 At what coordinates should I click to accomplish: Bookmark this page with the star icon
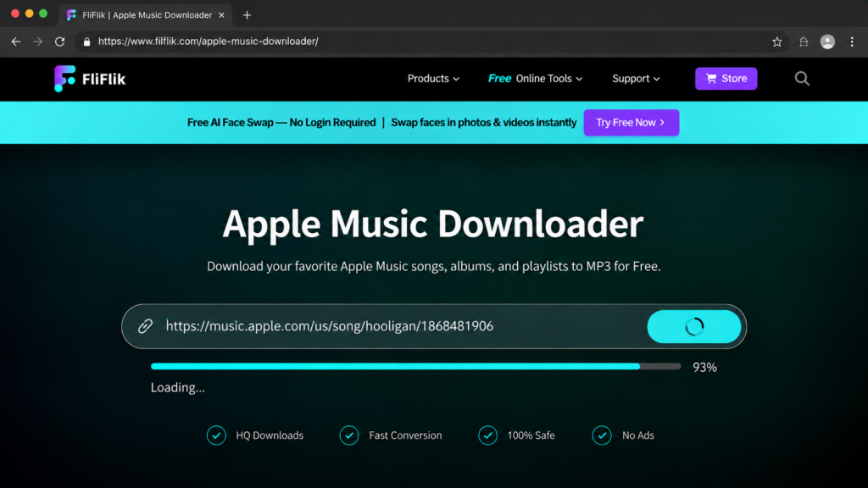click(x=776, y=42)
